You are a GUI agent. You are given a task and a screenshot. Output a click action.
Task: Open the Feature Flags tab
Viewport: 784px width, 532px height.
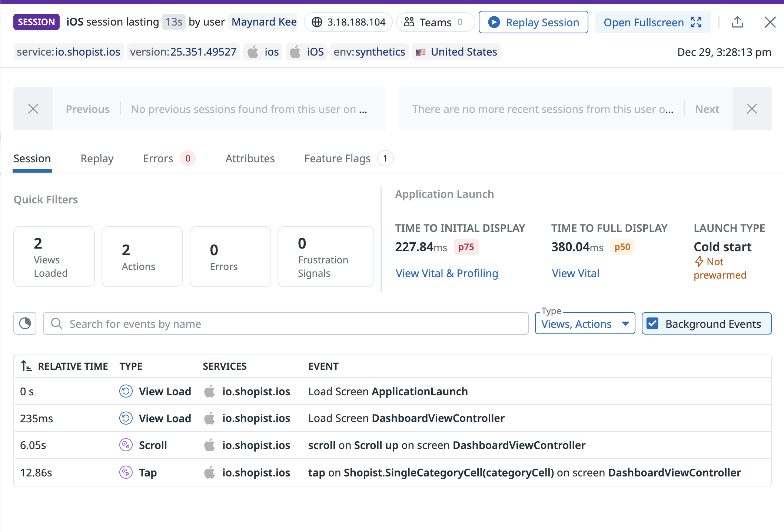coord(337,159)
